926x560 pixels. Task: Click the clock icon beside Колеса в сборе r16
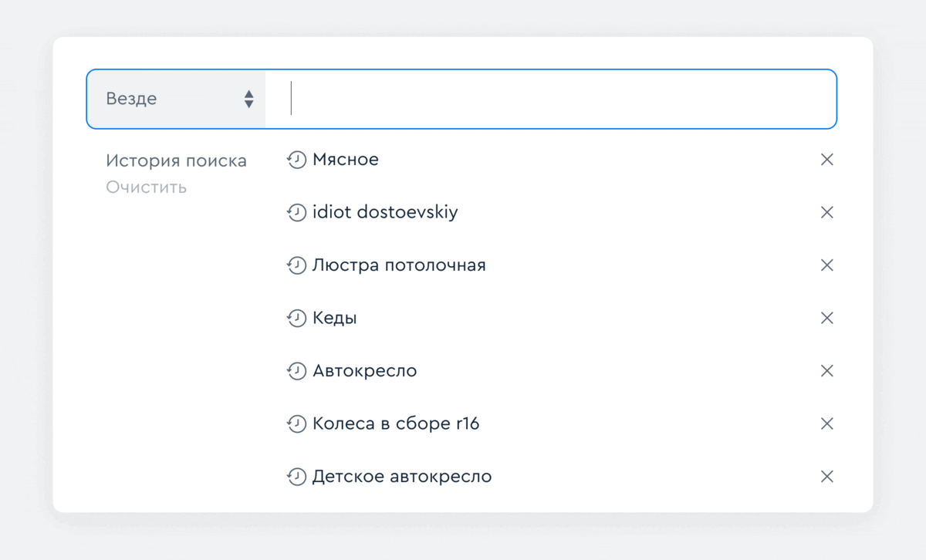tap(296, 423)
